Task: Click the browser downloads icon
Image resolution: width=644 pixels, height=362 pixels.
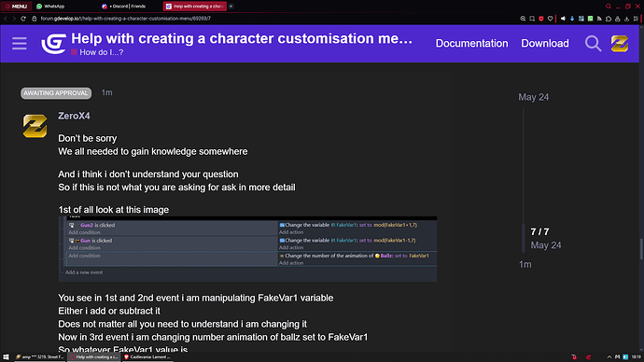Action: 626,19
